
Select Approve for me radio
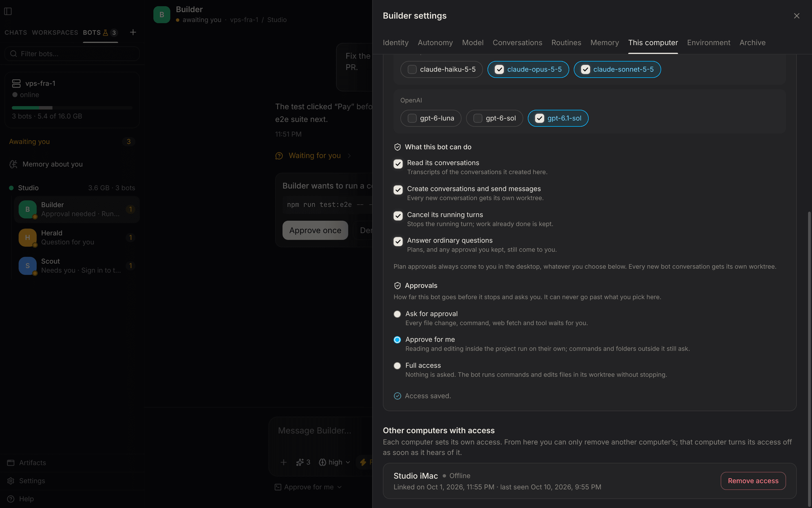point(397,340)
